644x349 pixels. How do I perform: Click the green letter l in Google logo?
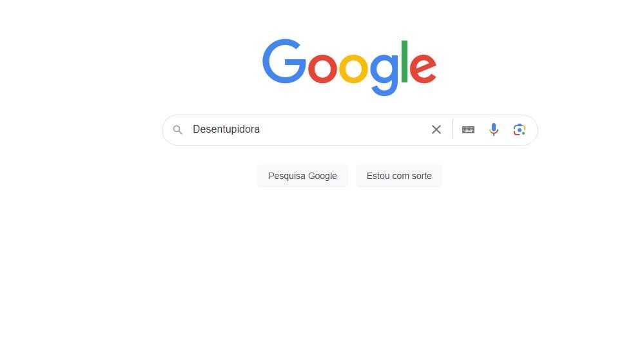coord(404,62)
